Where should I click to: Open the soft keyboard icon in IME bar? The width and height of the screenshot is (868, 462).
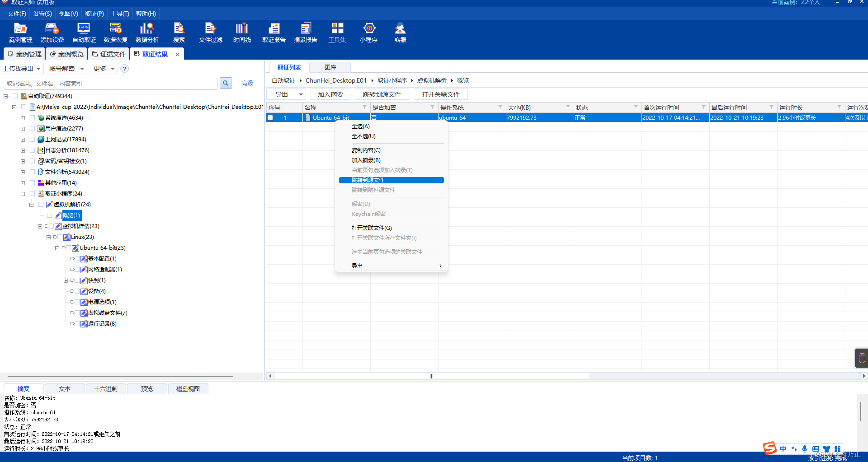click(816, 449)
